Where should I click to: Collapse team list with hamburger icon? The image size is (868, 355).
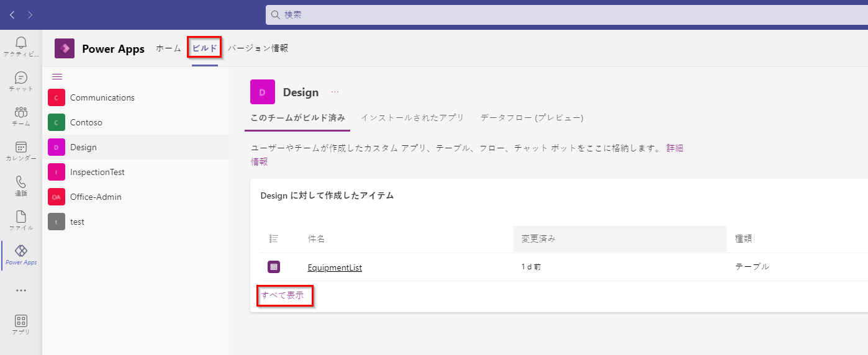57,77
